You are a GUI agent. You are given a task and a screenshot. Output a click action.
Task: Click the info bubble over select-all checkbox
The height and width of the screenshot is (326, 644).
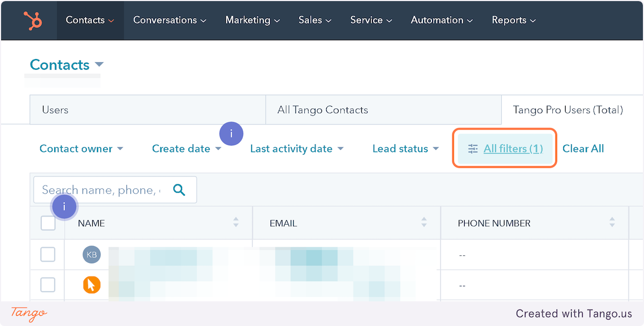click(64, 206)
